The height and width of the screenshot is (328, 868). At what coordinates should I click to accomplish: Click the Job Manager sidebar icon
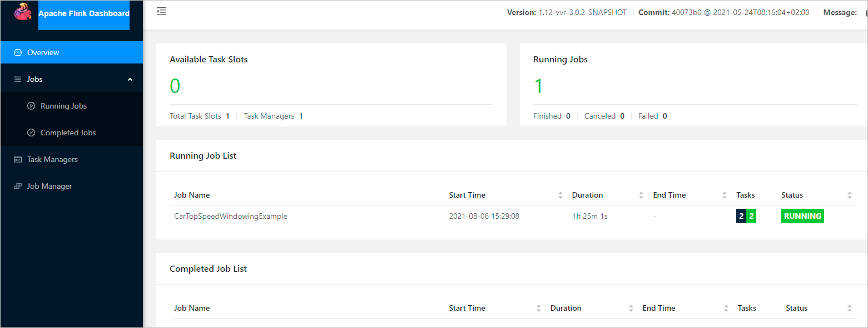17,185
